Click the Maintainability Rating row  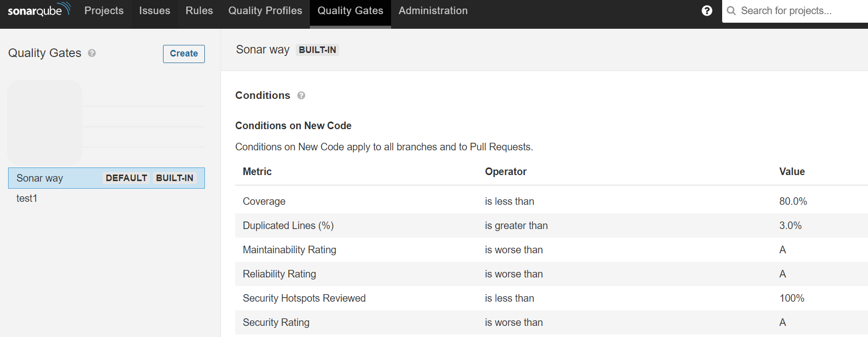[x=289, y=250]
